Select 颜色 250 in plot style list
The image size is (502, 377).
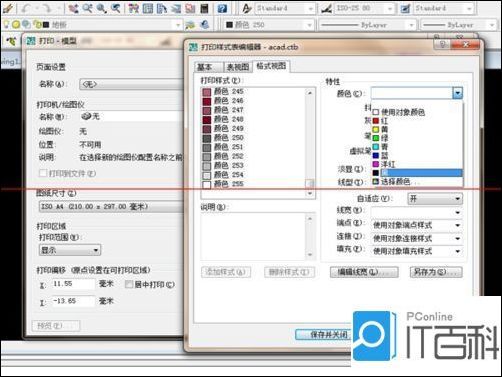coord(253,138)
